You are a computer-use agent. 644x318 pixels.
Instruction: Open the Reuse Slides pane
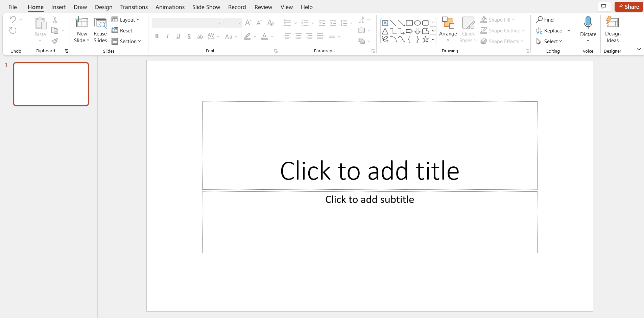(100, 30)
